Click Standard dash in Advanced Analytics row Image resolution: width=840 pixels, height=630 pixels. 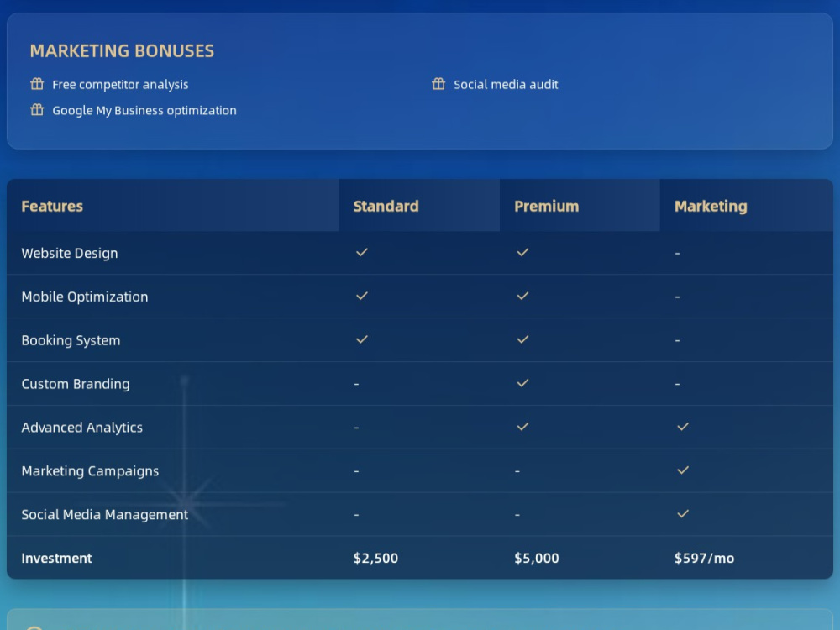tap(356, 428)
